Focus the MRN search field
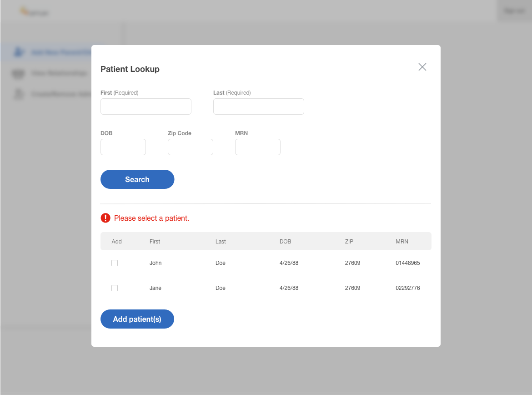532x395 pixels. click(257, 147)
